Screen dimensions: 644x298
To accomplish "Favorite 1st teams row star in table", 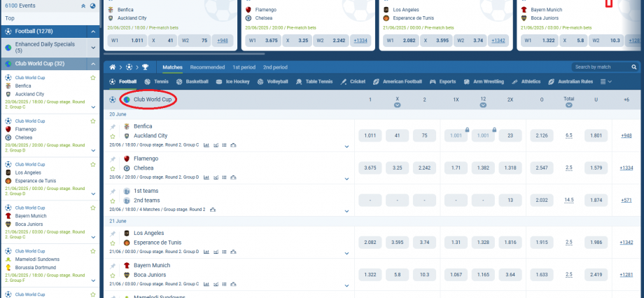I will 113,201.
